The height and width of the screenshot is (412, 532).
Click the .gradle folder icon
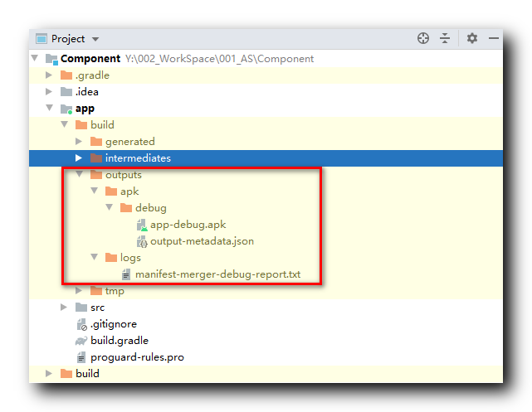66,75
